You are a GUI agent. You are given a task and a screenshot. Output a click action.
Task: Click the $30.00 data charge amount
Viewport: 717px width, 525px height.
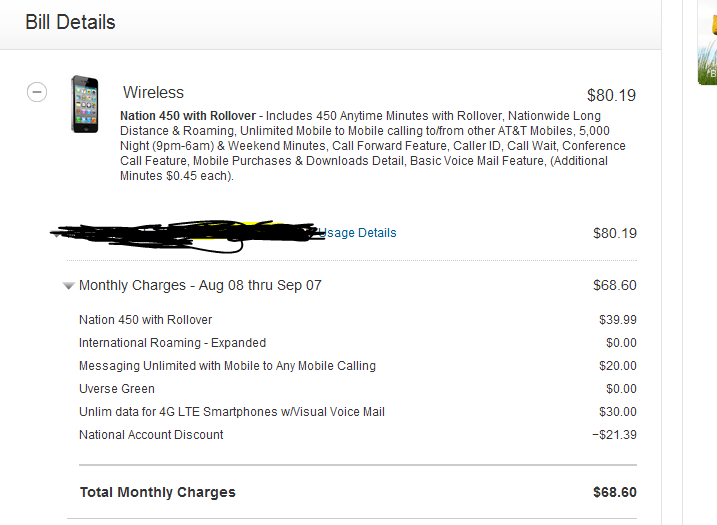point(617,412)
